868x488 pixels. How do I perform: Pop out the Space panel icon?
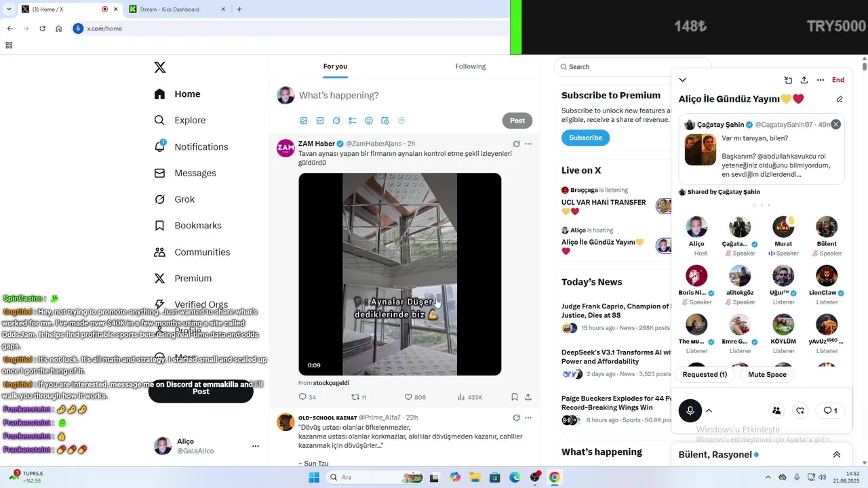coord(788,80)
